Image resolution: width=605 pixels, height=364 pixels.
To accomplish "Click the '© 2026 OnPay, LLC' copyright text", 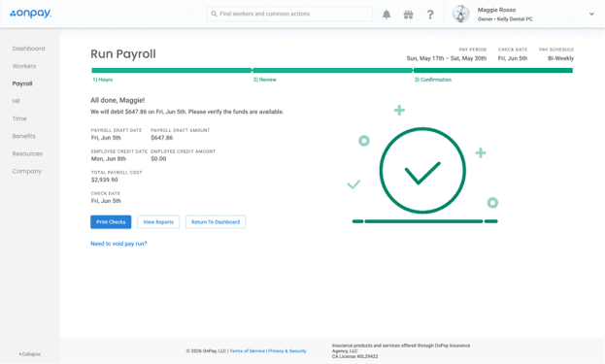I will pyautogui.click(x=206, y=350).
